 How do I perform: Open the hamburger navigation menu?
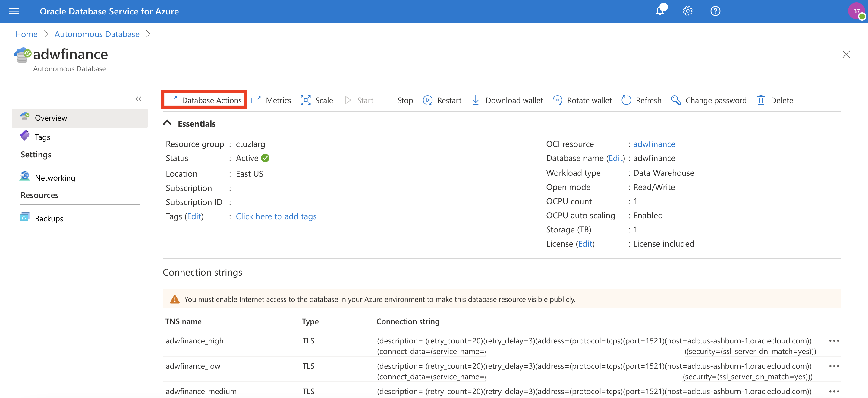[14, 11]
